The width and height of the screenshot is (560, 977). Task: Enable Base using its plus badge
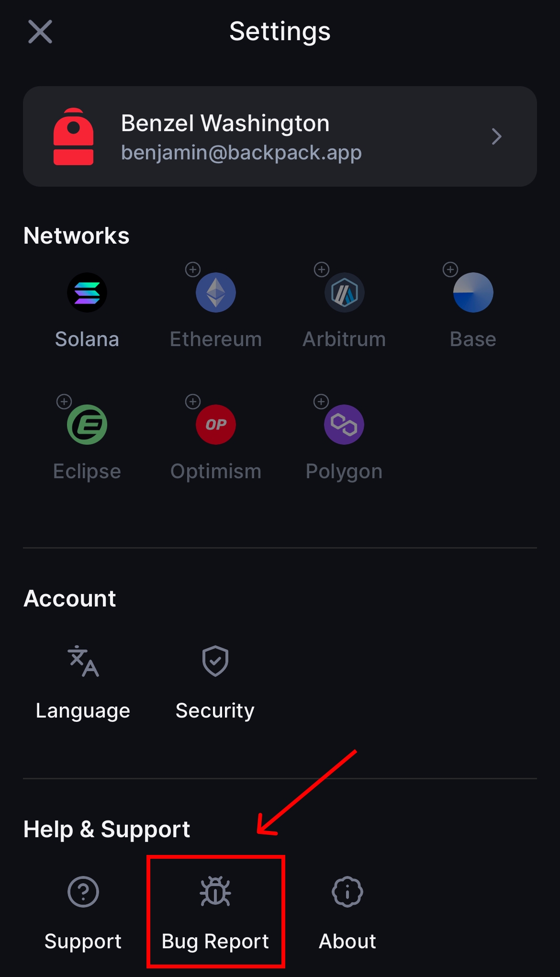[x=450, y=270]
